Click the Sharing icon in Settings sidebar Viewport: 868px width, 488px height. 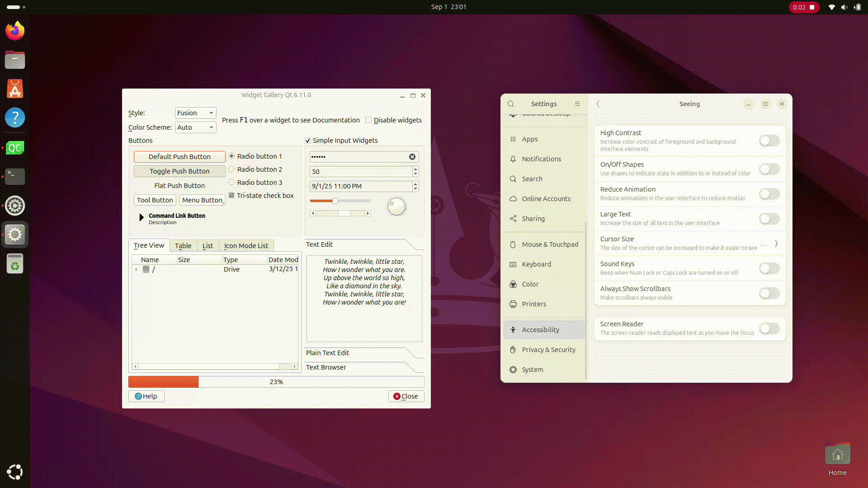513,219
